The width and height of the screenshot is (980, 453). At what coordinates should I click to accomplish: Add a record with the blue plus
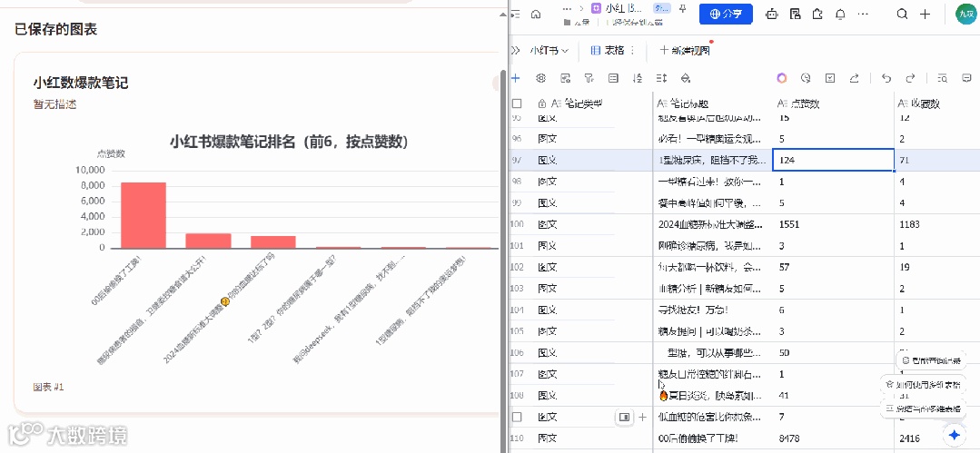click(x=516, y=78)
